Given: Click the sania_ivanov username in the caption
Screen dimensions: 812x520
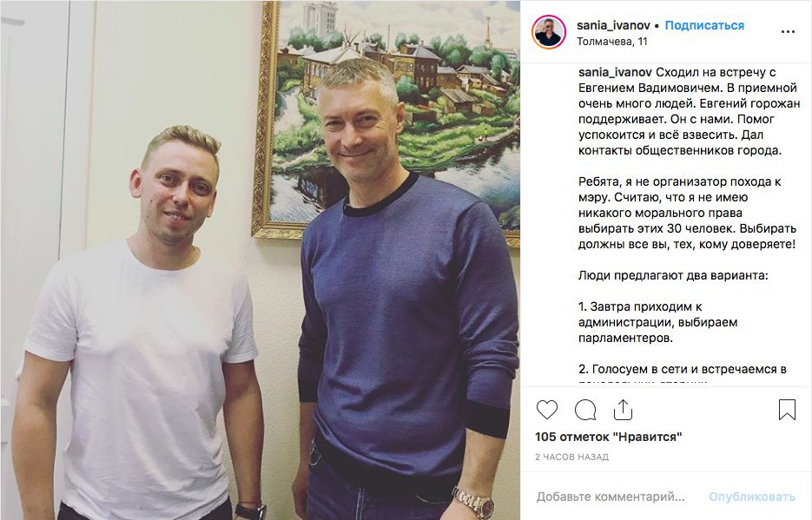Looking at the screenshot, I should (x=615, y=72).
